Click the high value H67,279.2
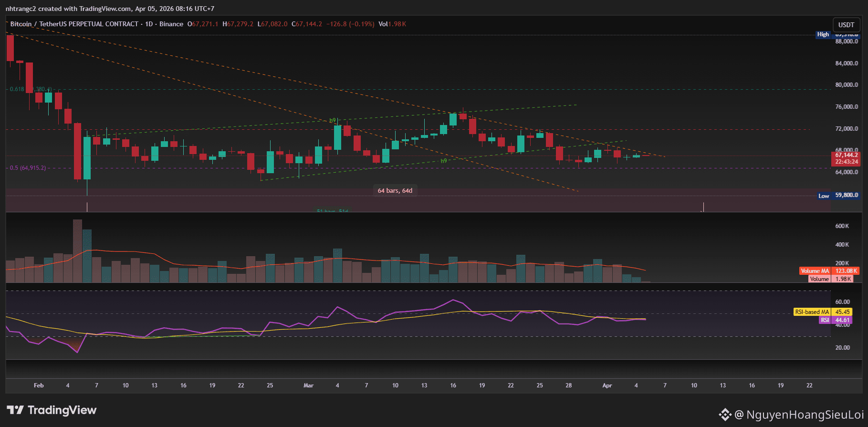Viewport: 868px width, 427px height. 238,24
